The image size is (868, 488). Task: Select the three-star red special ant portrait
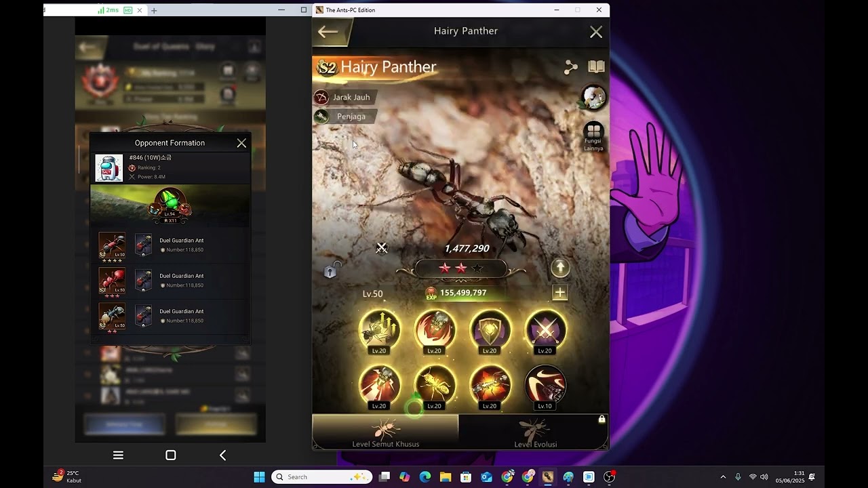(x=112, y=281)
